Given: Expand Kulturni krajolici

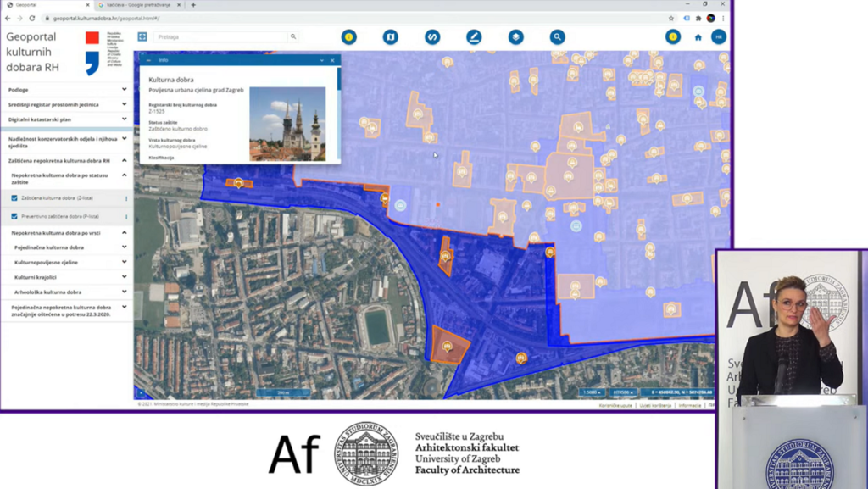Looking at the screenshot, I should click(66, 277).
